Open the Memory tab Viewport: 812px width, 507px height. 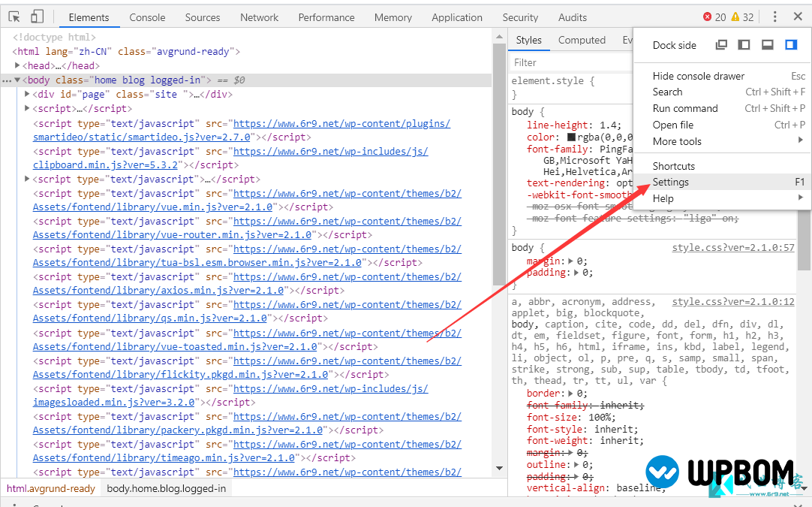(393, 17)
